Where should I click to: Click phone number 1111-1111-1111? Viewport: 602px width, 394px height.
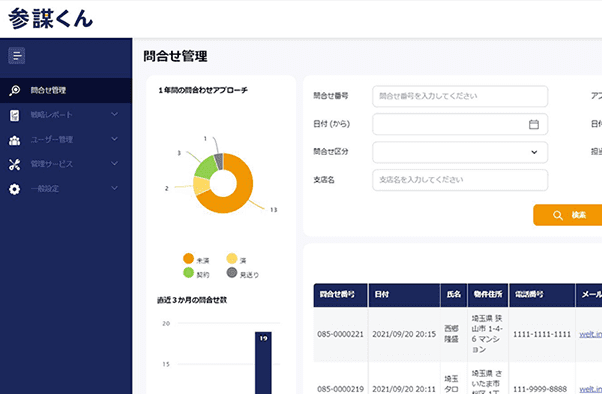point(542,334)
